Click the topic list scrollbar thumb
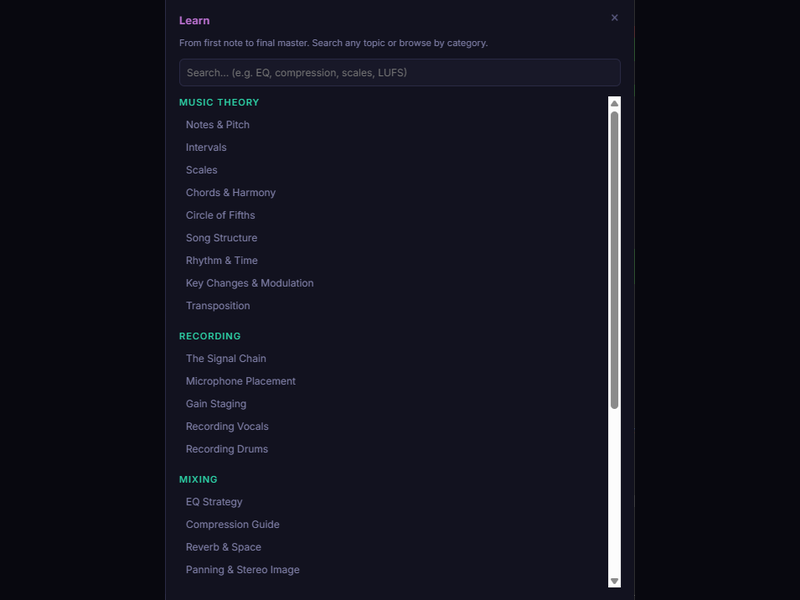The image size is (800, 600). click(x=614, y=260)
